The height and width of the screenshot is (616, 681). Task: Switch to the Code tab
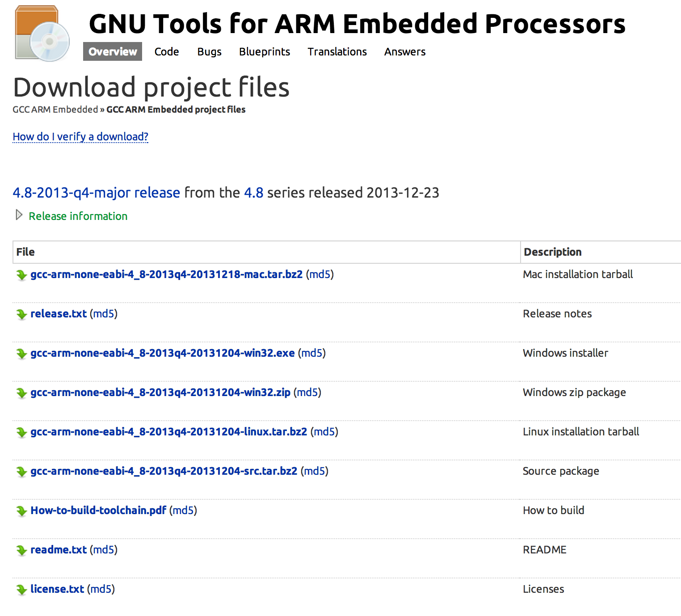click(167, 52)
